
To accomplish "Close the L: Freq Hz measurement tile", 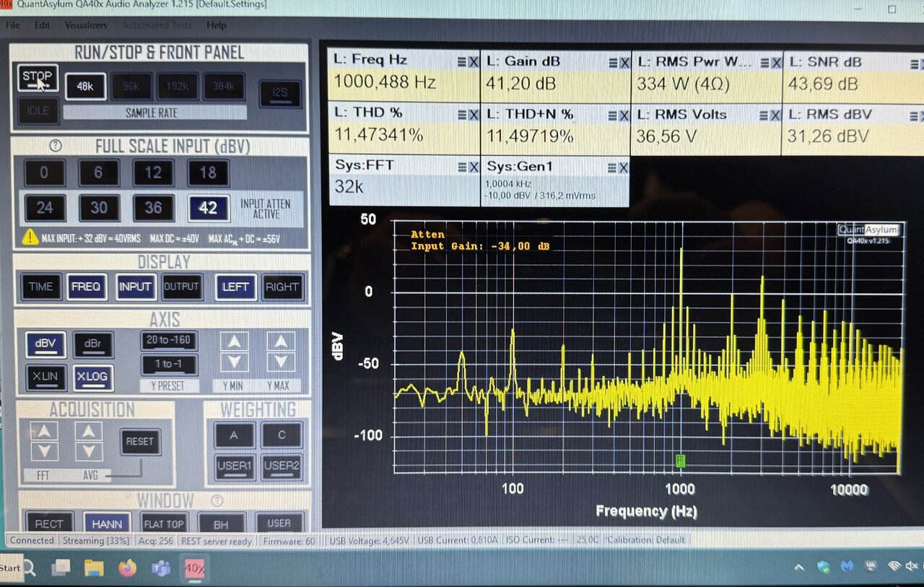I will (x=473, y=63).
